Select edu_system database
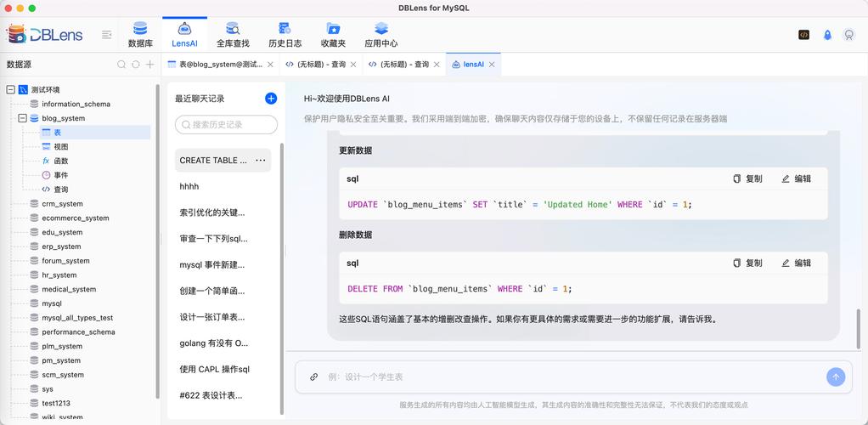This screenshot has height=425, width=868. tap(62, 232)
